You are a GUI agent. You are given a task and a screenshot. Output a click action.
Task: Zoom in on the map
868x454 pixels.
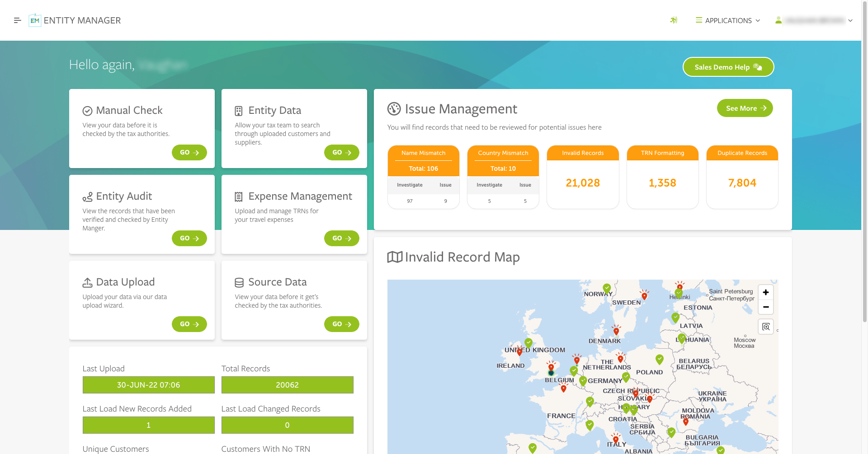point(766,292)
